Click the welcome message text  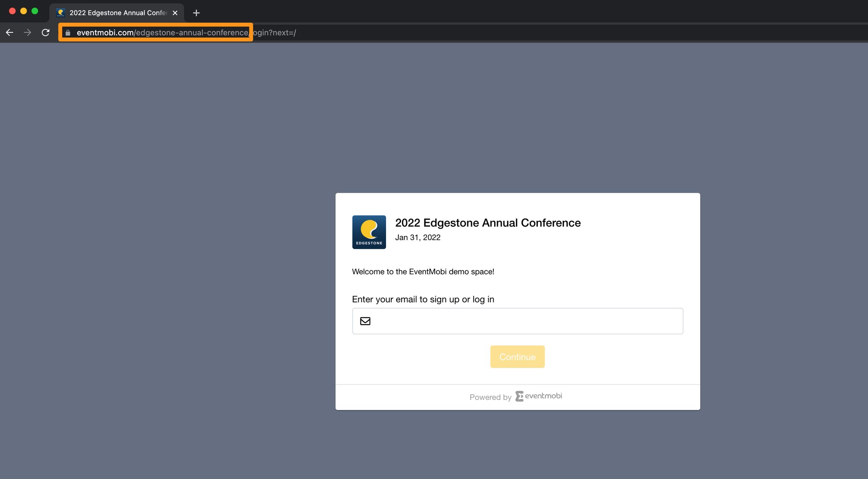coord(423,271)
